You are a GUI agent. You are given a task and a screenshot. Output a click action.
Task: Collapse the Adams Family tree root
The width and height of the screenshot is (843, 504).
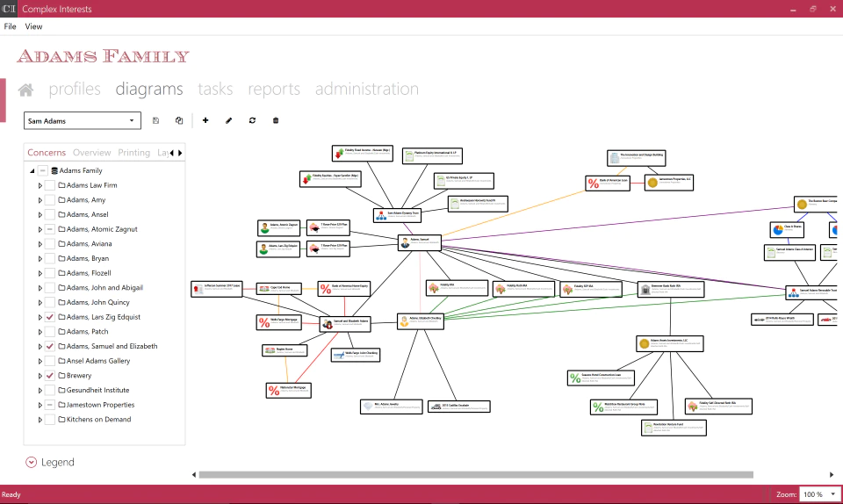[x=32, y=171]
